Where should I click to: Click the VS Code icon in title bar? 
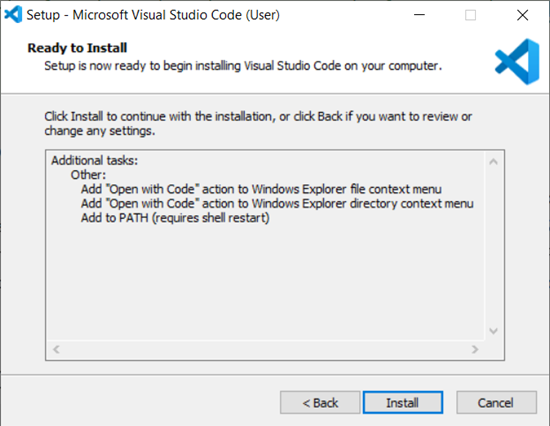(x=13, y=15)
